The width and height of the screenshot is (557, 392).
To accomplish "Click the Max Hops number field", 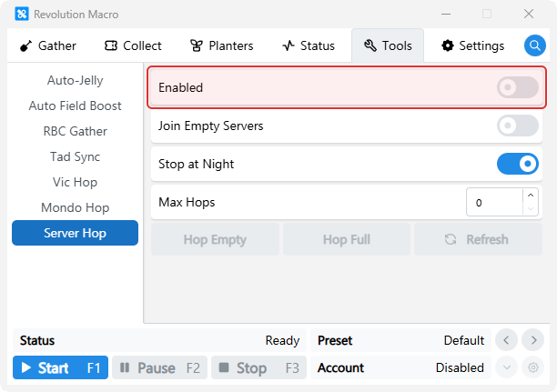I will click(494, 202).
